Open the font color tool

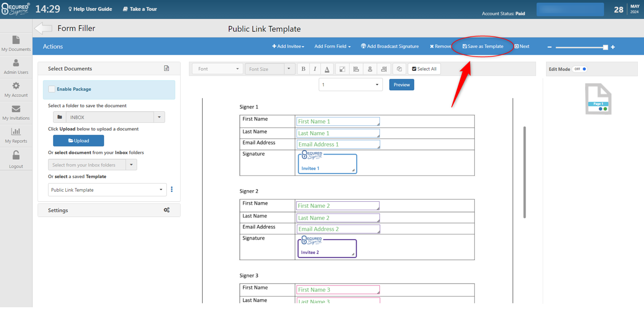coord(327,69)
